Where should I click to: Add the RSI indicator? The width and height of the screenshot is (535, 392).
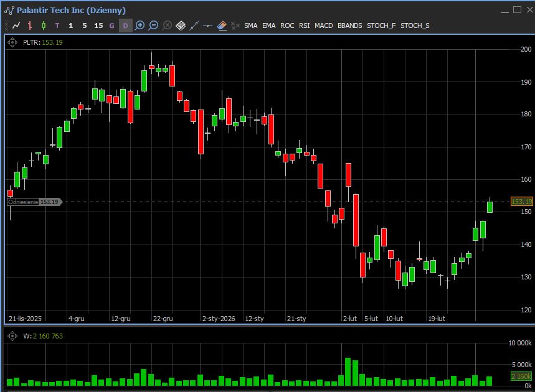point(304,26)
